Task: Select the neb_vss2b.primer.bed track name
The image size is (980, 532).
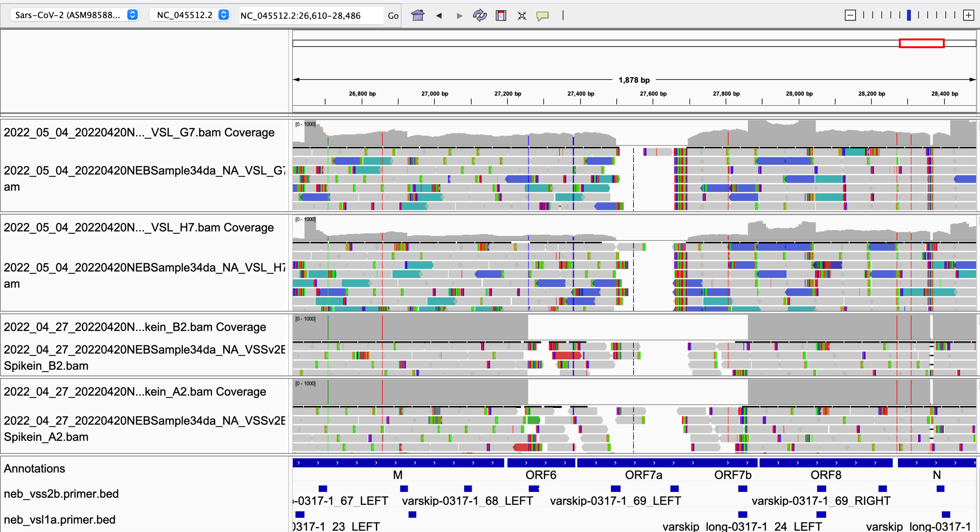Action: [x=61, y=494]
